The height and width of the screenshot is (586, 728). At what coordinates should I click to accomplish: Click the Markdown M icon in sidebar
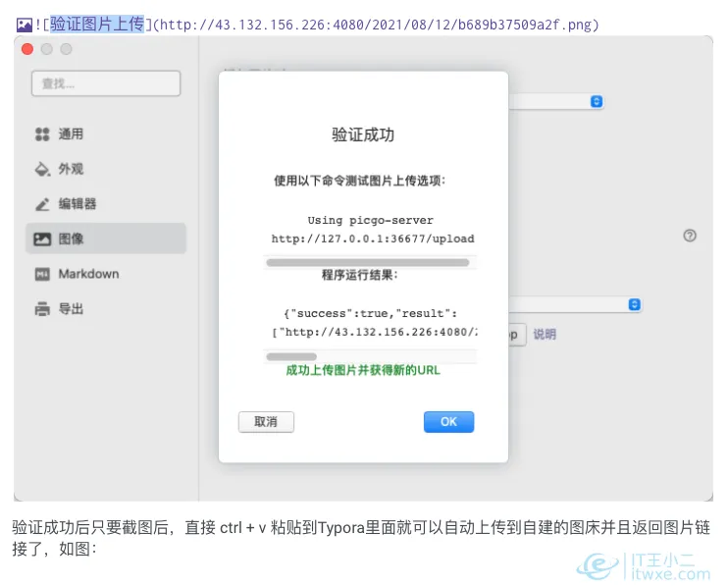tap(42, 275)
